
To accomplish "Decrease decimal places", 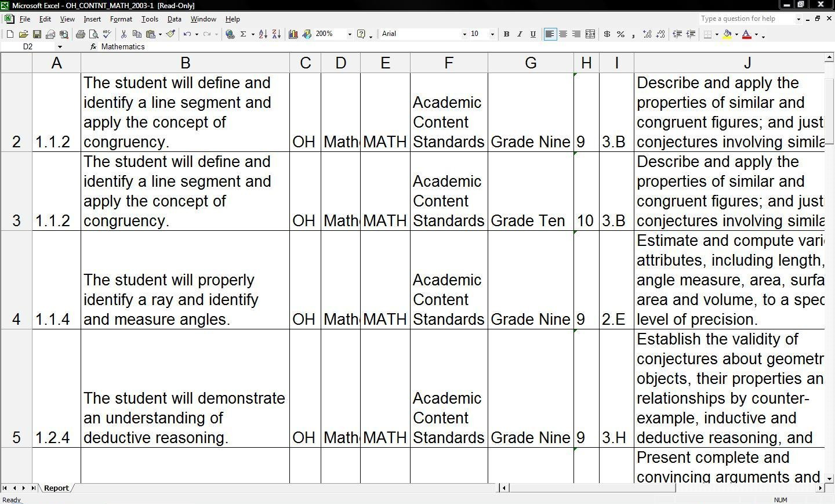I will (x=660, y=34).
